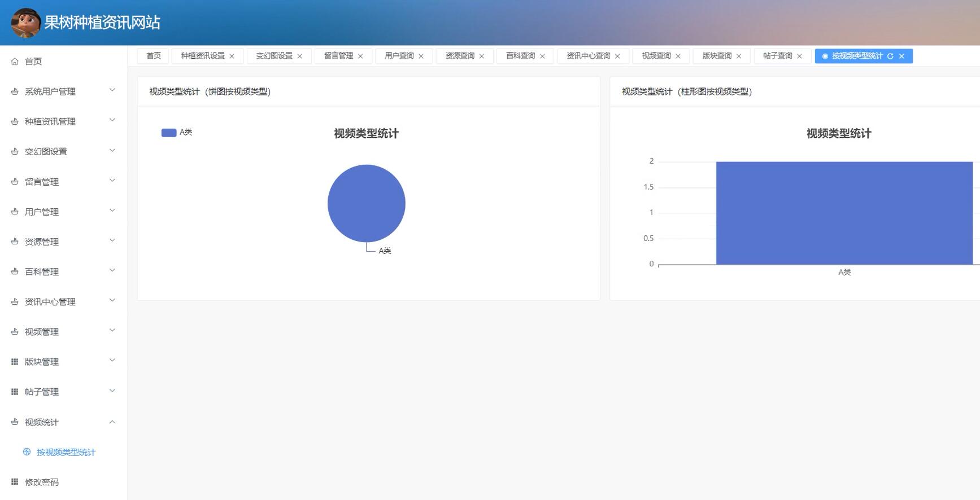Expand the 资源管理 chevron
Viewport: 980px width, 500px height.
tap(112, 240)
